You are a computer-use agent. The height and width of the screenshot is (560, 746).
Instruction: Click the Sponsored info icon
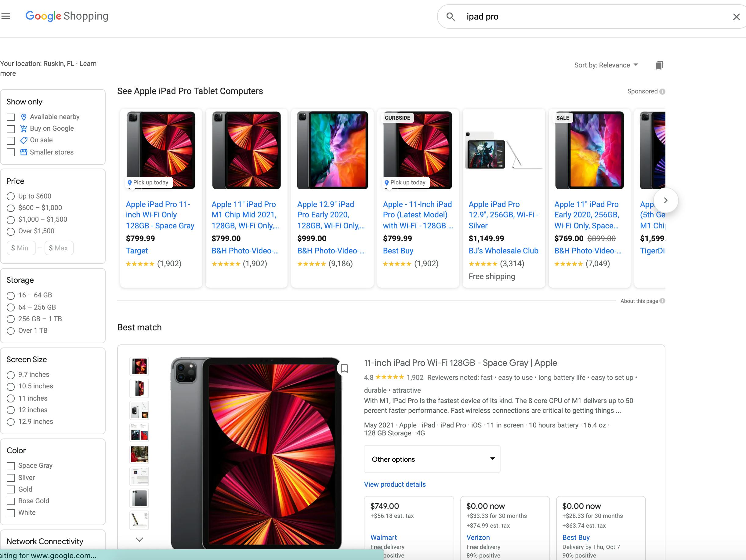point(662,91)
